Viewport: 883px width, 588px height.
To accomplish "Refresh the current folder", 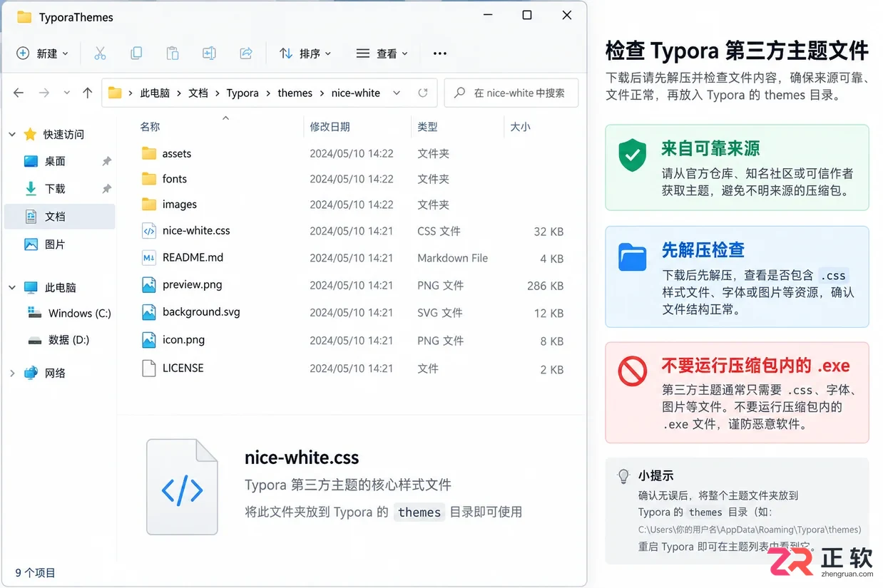I will (423, 93).
